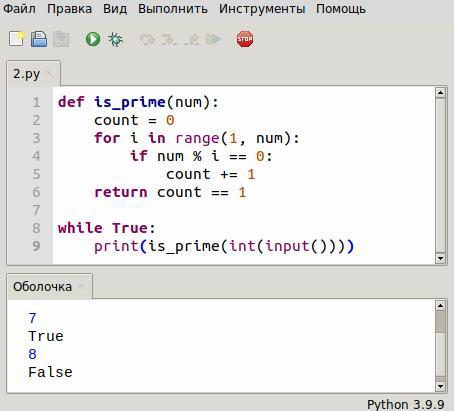Click the Step out icon
The width and height of the screenshot is (454, 411).
coord(192,39)
